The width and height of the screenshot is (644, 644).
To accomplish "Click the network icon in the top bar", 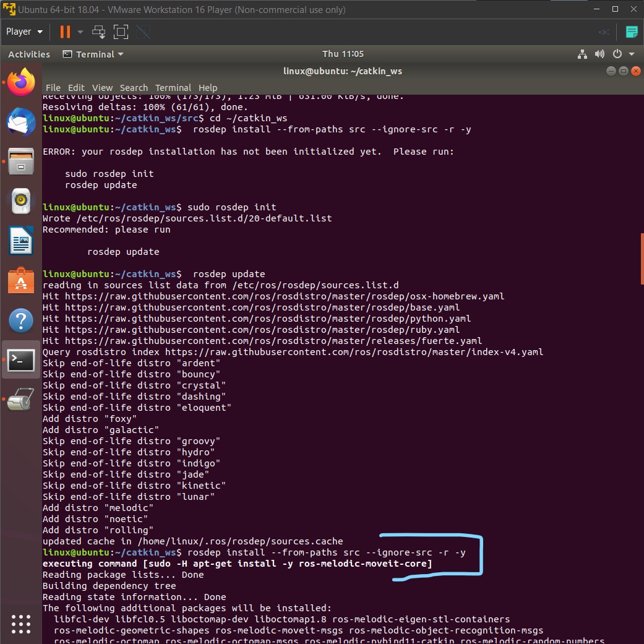I will [582, 54].
